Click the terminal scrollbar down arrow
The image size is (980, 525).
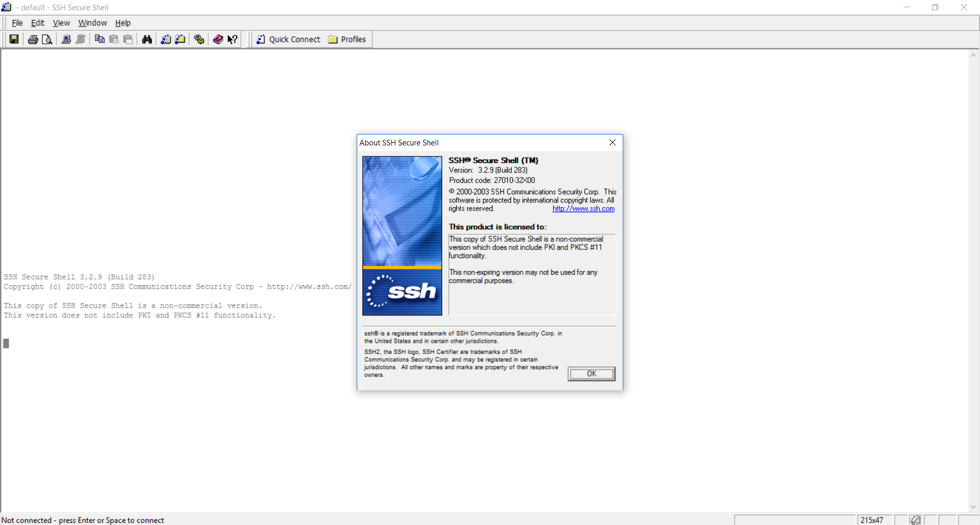[973, 507]
